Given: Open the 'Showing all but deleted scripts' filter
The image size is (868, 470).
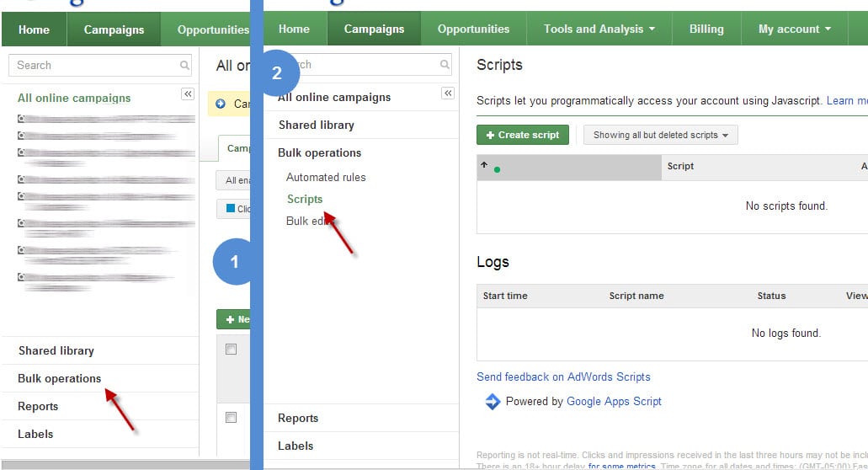Looking at the screenshot, I should pos(660,135).
